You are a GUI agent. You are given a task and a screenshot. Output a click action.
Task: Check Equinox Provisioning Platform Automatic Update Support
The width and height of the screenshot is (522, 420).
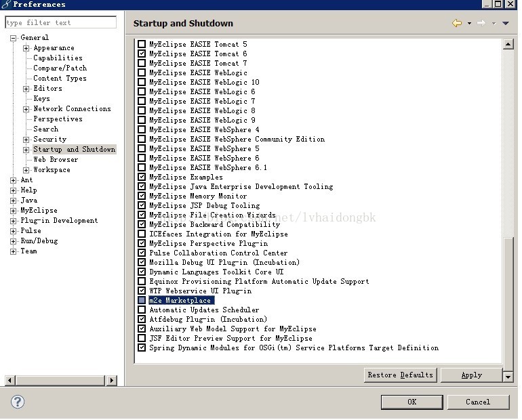click(x=142, y=281)
